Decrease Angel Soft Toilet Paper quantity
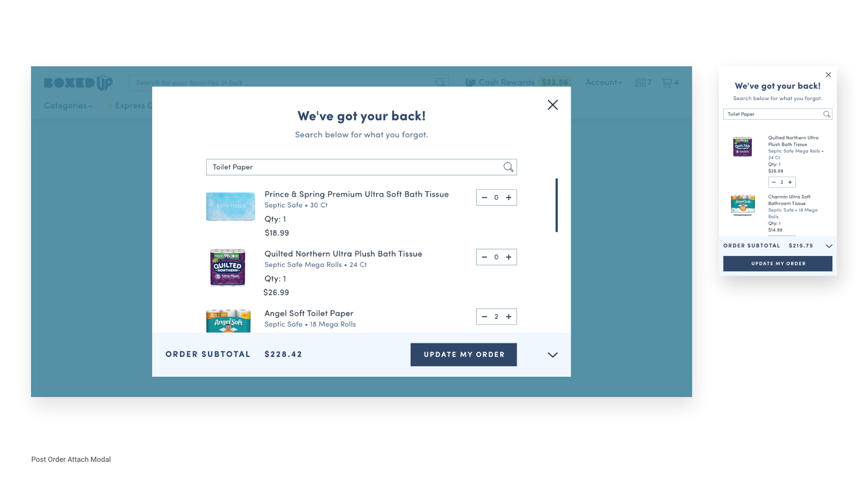Viewport: 868px width, 486px height. tap(484, 317)
